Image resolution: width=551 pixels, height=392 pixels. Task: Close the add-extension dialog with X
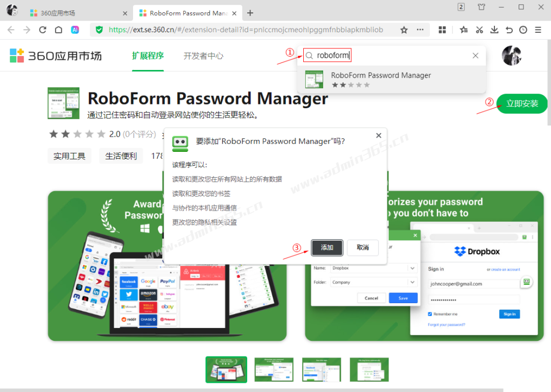point(379,136)
